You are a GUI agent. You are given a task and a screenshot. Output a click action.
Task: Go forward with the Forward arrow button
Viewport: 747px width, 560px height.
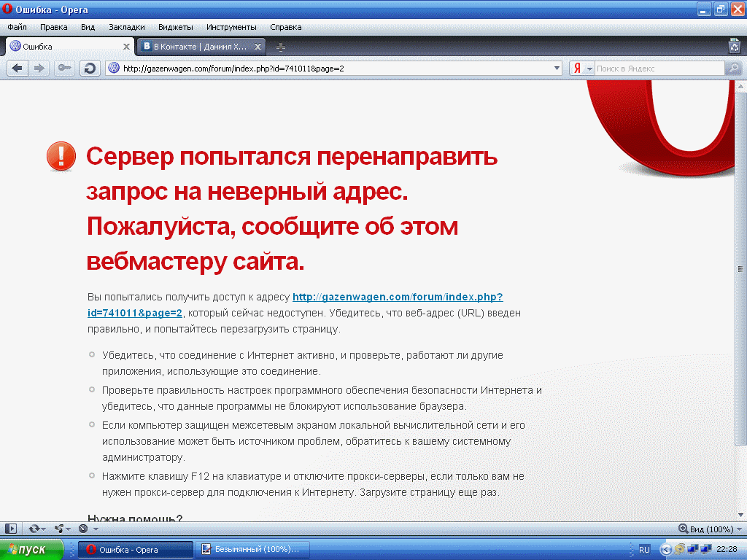[x=39, y=69]
